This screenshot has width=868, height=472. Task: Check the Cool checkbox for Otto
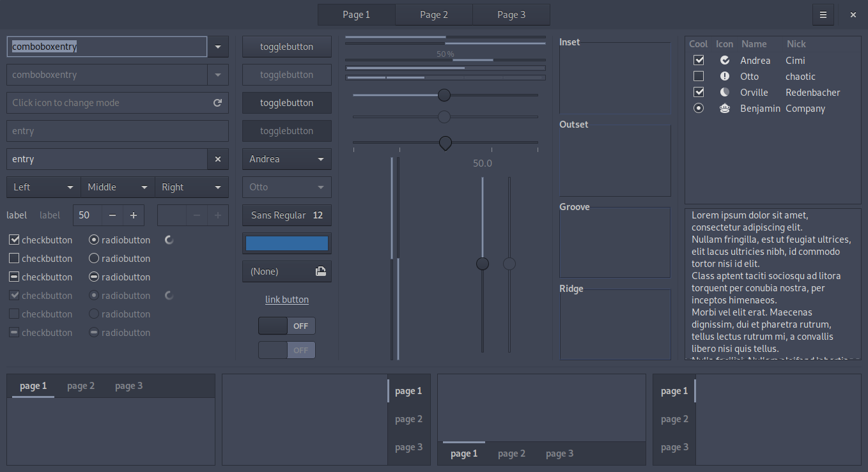coord(699,77)
